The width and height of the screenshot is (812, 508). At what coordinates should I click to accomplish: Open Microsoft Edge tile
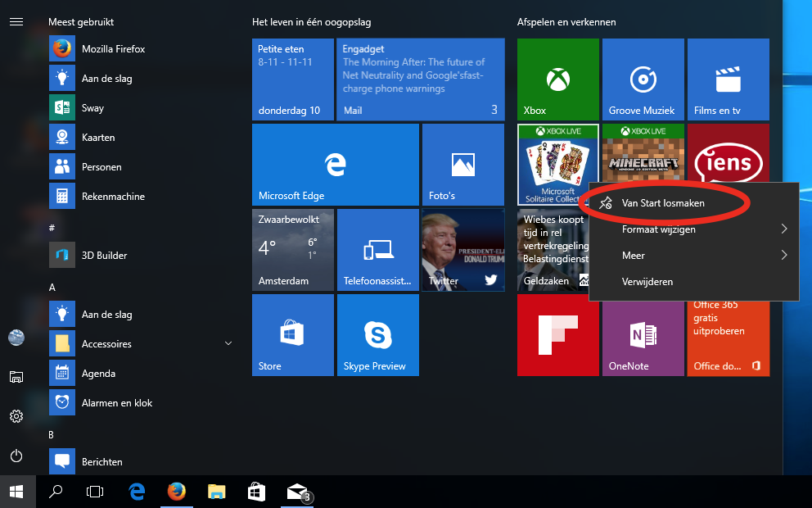(x=335, y=164)
